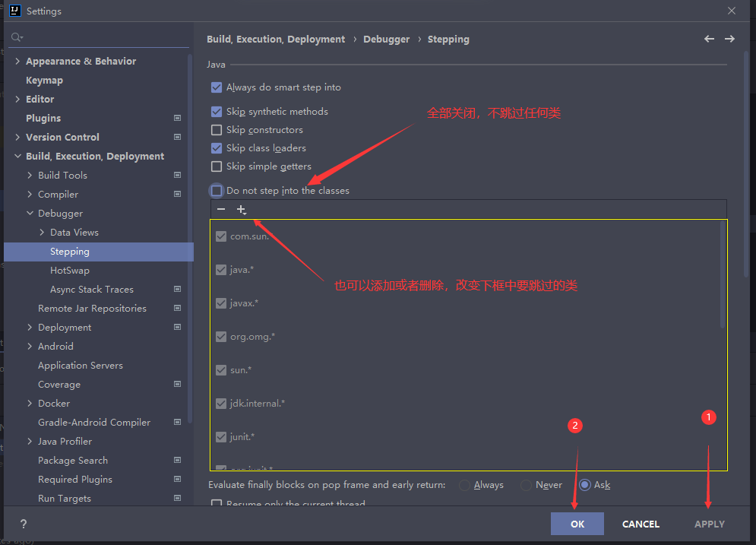Click the OK button
This screenshot has height=545, width=756.
577,524
